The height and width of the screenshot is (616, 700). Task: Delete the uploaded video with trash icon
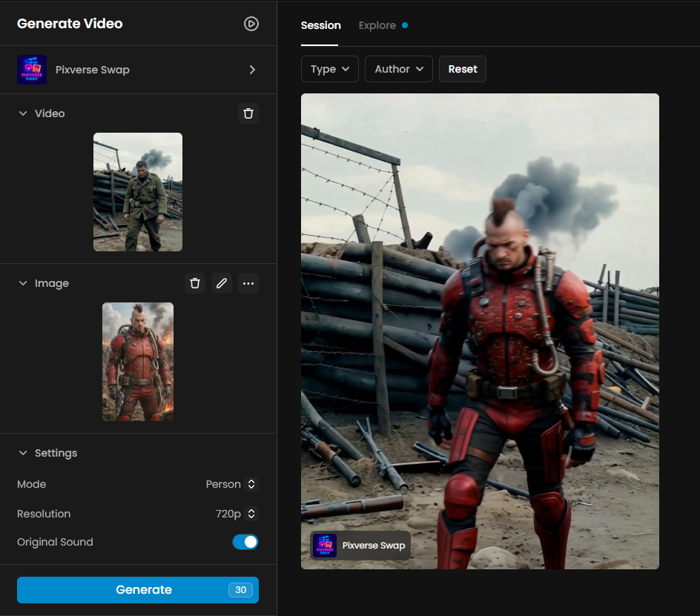click(248, 113)
